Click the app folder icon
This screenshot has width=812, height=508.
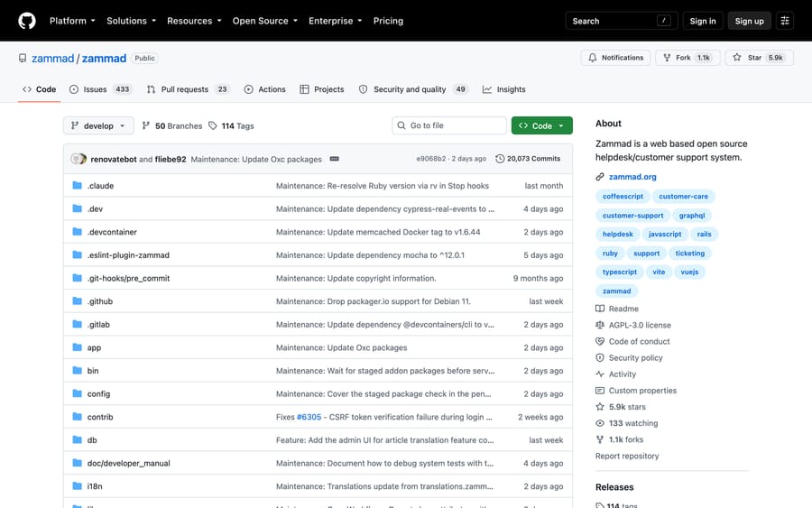pyautogui.click(x=78, y=347)
